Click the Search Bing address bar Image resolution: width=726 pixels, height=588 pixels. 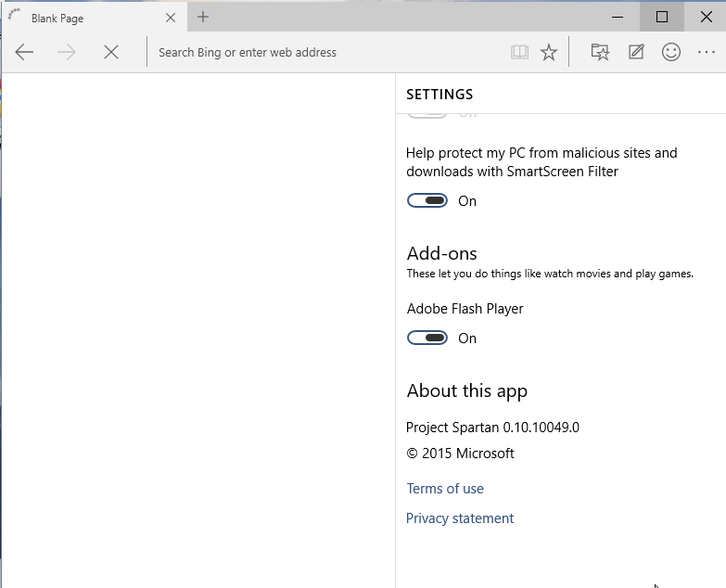click(325, 53)
